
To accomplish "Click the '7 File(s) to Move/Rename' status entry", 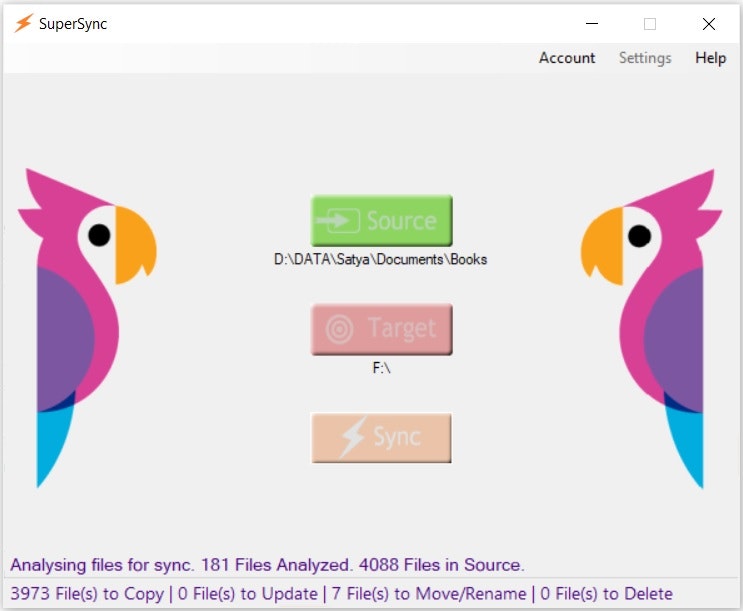I will click(x=429, y=594).
